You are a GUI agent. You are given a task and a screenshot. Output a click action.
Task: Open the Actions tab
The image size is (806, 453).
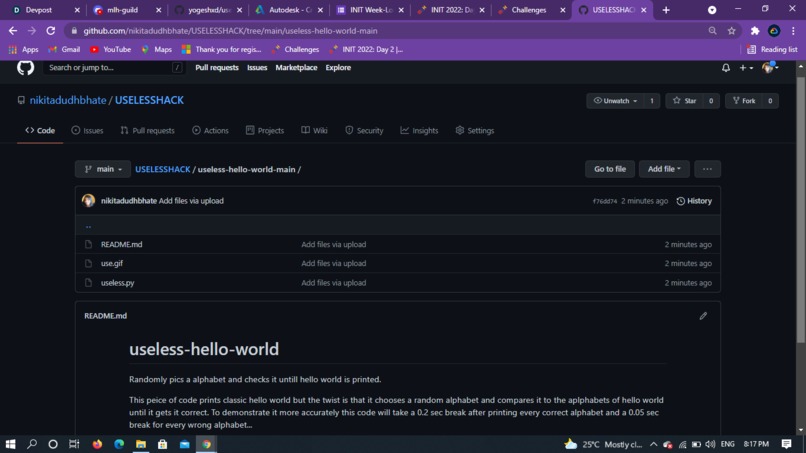[210, 131]
